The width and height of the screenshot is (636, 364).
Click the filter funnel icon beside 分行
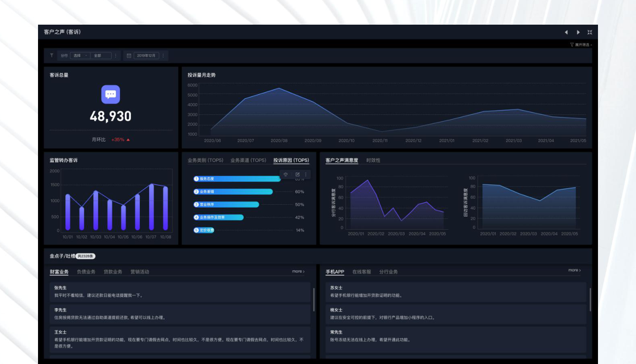(51, 55)
